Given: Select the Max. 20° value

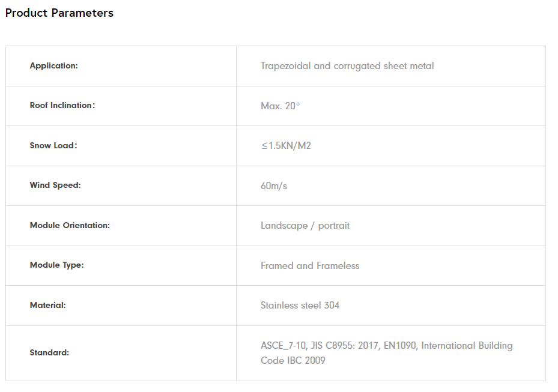Looking at the screenshot, I should (x=280, y=106).
